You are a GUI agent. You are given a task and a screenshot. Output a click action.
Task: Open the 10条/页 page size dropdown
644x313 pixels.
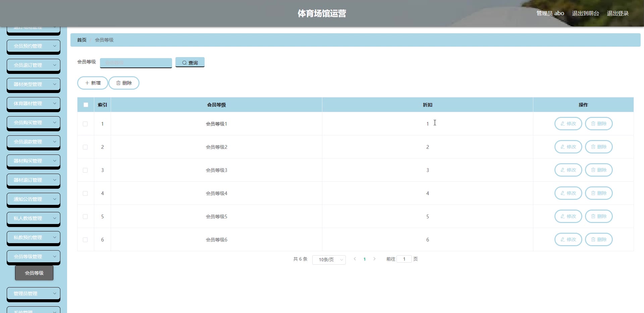(x=329, y=260)
